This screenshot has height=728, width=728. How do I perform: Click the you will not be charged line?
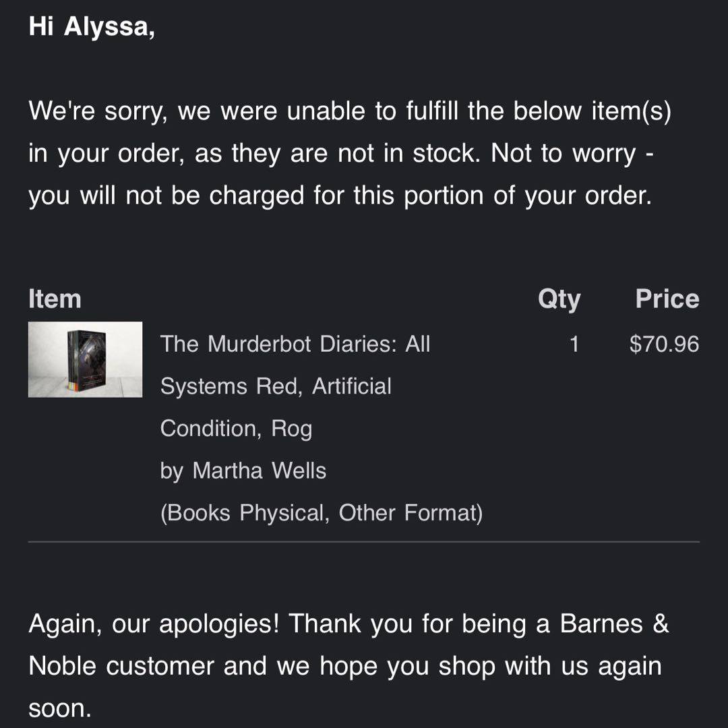pyautogui.click(x=340, y=195)
